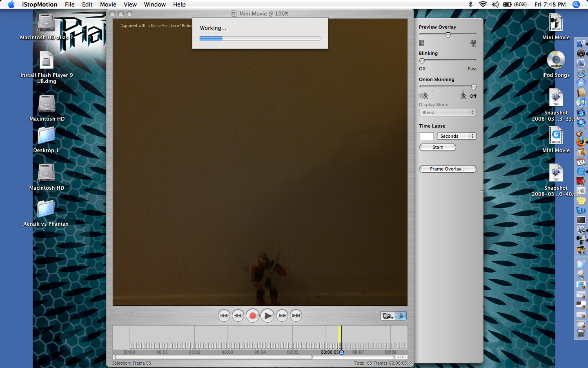The width and height of the screenshot is (588, 368).
Task: Click the Time Lapse Start button
Action: pos(437,147)
